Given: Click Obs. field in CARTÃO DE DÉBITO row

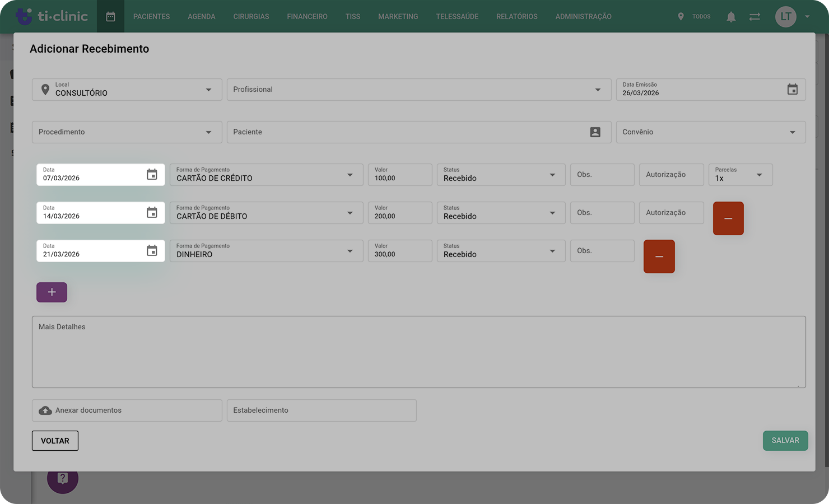Looking at the screenshot, I should coord(602,213).
